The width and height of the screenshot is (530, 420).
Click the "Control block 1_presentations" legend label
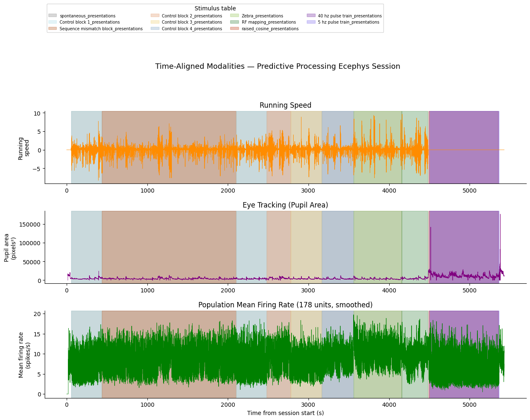click(x=90, y=22)
